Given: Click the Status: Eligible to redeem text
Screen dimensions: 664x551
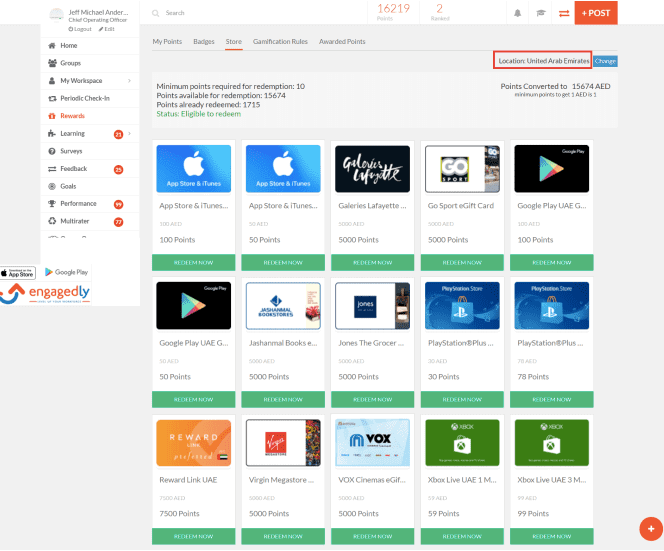Looking at the screenshot, I should tap(199, 114).
